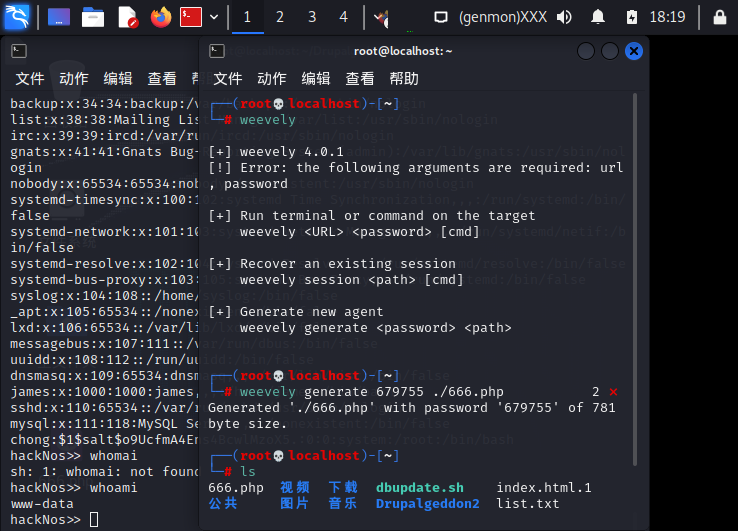The width and height of the screenshot is (738, 531).
Task: Click the battery power manager icon
Action: 632,17
